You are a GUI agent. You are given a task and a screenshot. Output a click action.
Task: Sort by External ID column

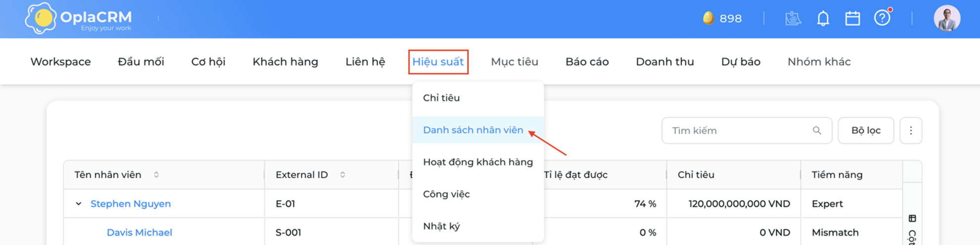(343, 174)
